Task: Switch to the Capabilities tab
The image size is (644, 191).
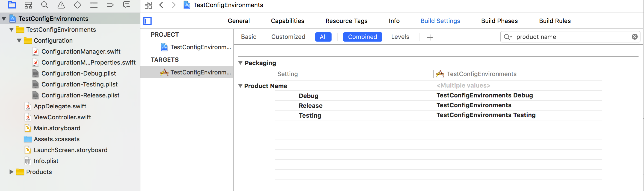Action: pyautogui.click(x=287, y=21)
